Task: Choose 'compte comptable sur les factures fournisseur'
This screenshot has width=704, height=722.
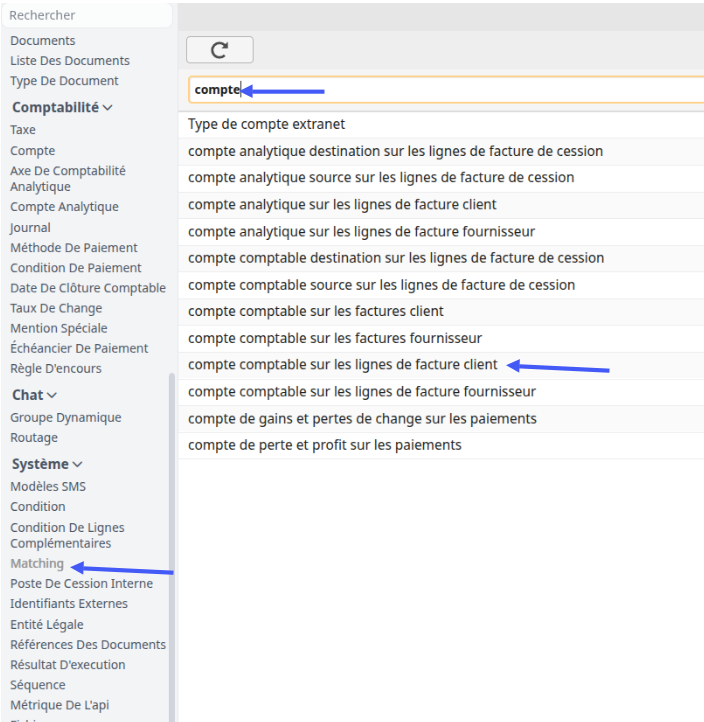Action: (x=441, y=338)
